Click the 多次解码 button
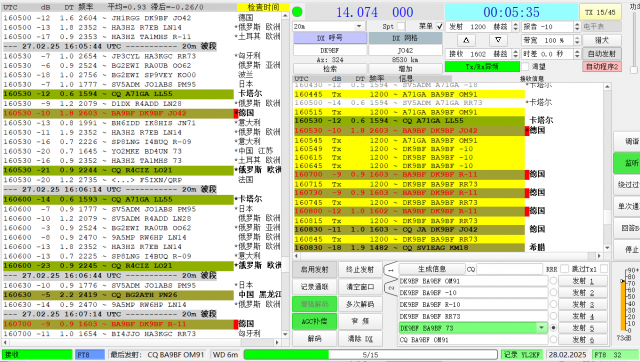The height and width of the screenshot is (362, 640). 360,304
